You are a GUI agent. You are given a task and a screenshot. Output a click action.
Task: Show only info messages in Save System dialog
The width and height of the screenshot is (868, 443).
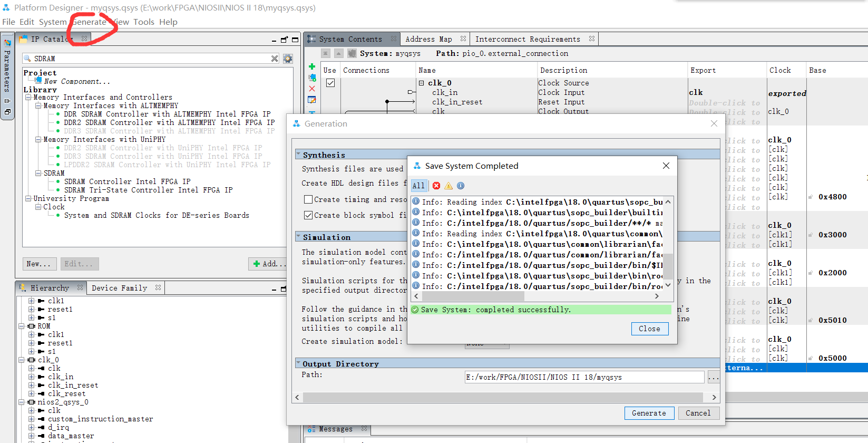click(461, 186)
